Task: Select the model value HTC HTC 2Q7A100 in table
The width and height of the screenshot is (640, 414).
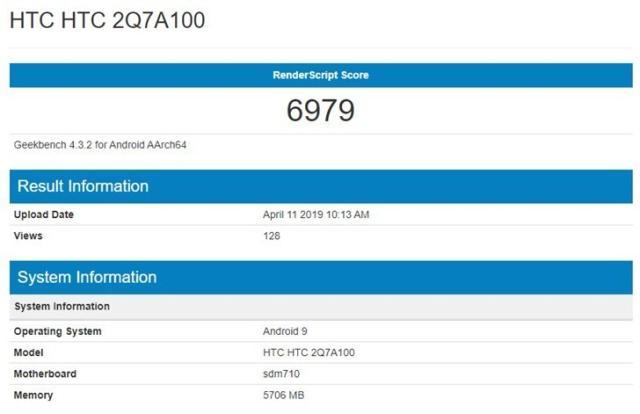Action: coord(309,353)
